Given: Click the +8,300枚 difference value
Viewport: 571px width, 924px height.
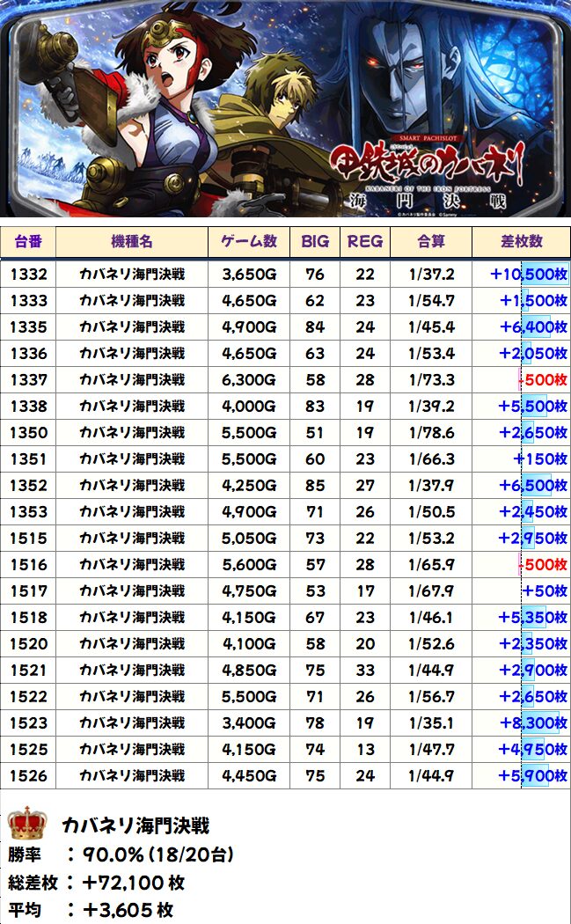Looking at the screenshot, I should [533, 723].
